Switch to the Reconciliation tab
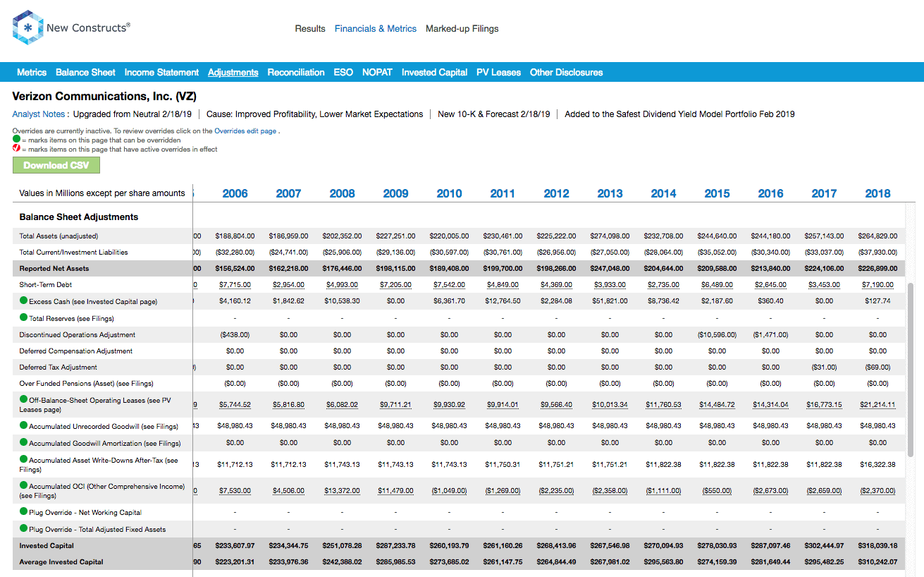 pyautogui.click(x=296, y=72)
